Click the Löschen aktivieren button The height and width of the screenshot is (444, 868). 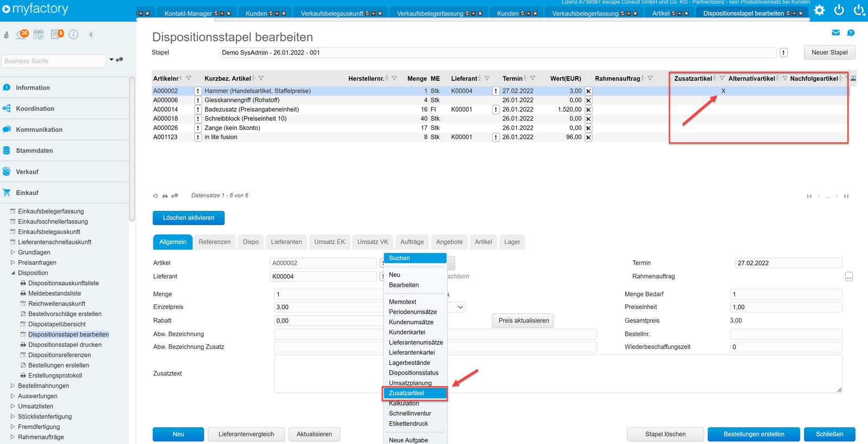[189, 218]
